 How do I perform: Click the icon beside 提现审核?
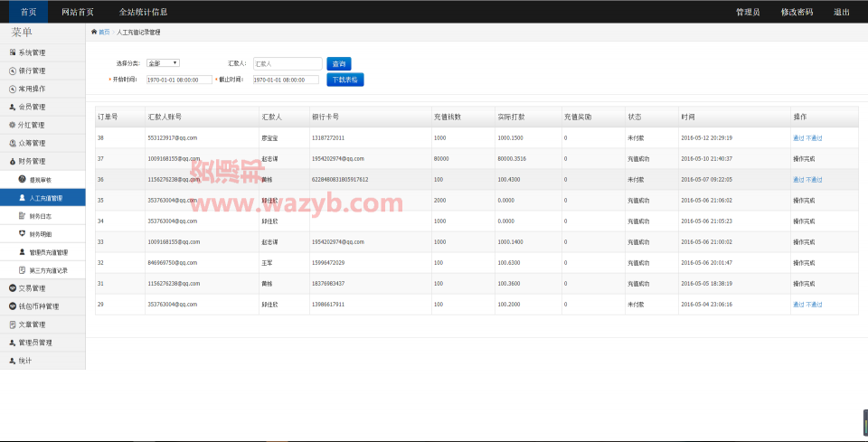22,179
